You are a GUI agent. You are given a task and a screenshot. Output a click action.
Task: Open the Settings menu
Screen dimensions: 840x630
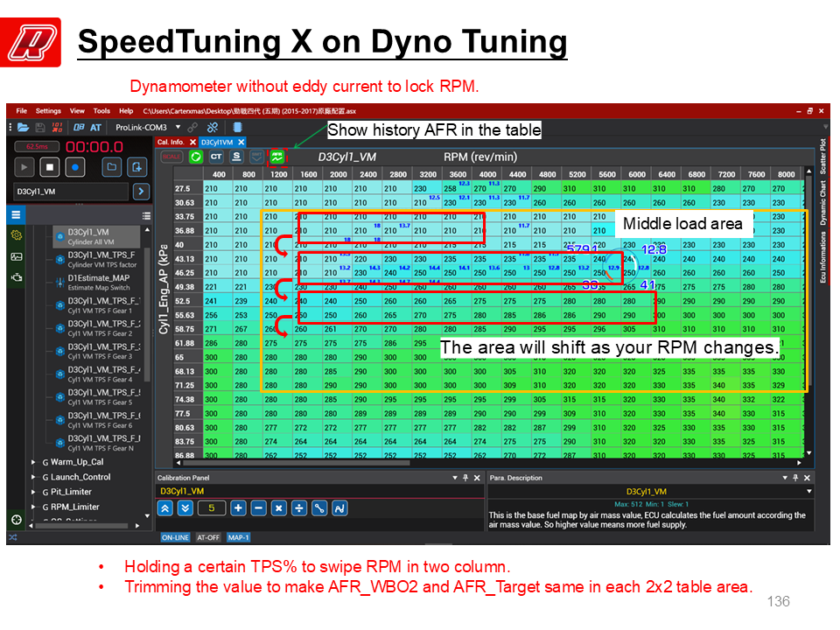(48, 111)
